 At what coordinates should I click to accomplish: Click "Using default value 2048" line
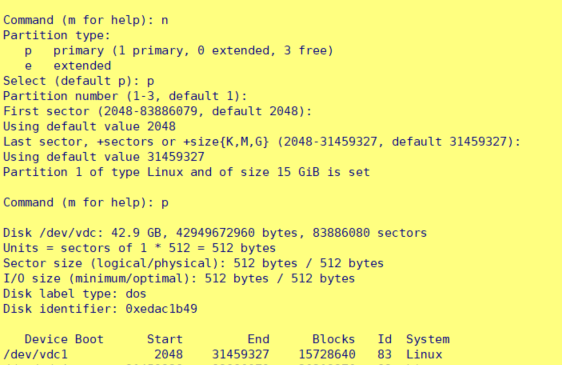coord(89,127)
